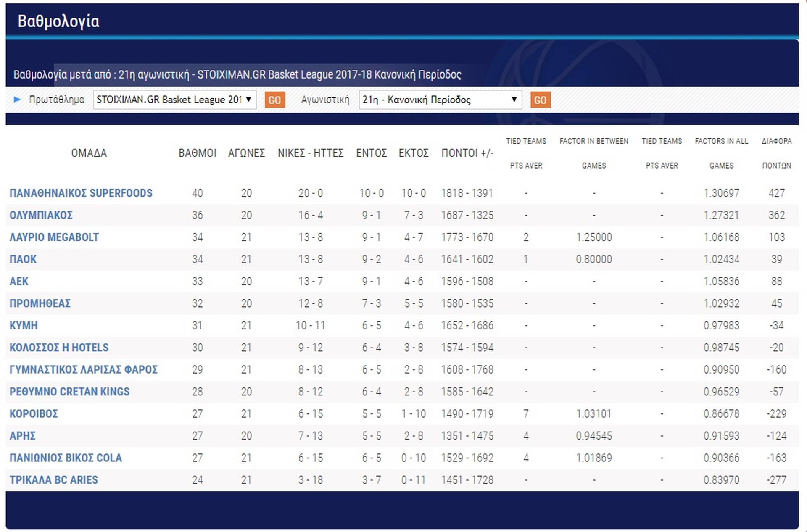807x532 pixels.
Task: Open ΡΕΘΥΜΝΟ CRETAN KINGS team link
Action: click(x=70, y=392)
